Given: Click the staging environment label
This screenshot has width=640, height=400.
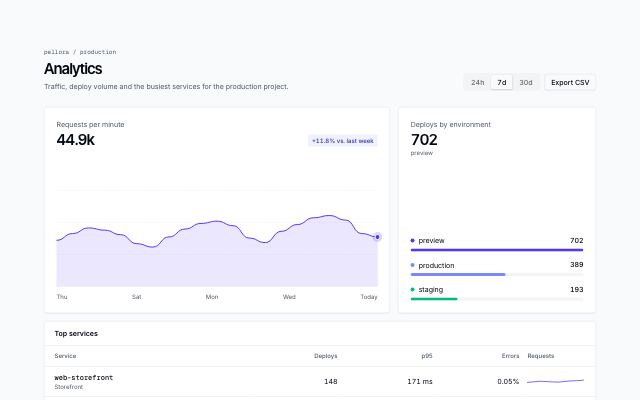Looking at the screenshot, I should tap(431, 289).
